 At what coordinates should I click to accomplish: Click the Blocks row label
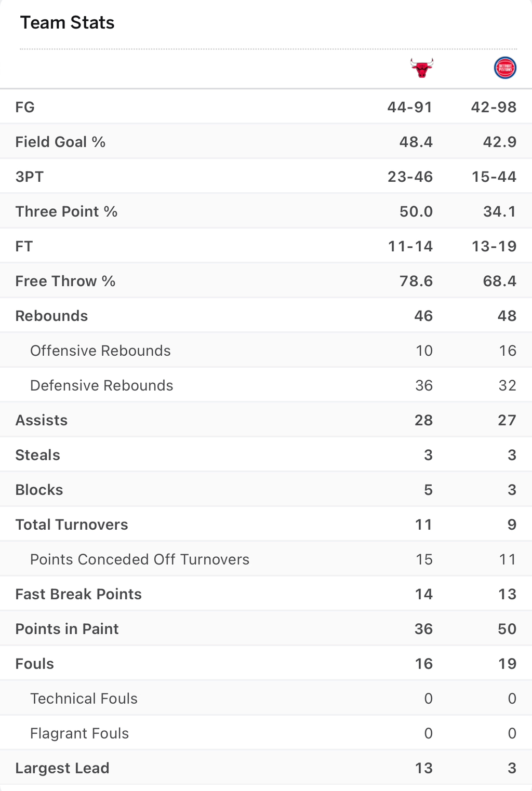coord(39,490)
